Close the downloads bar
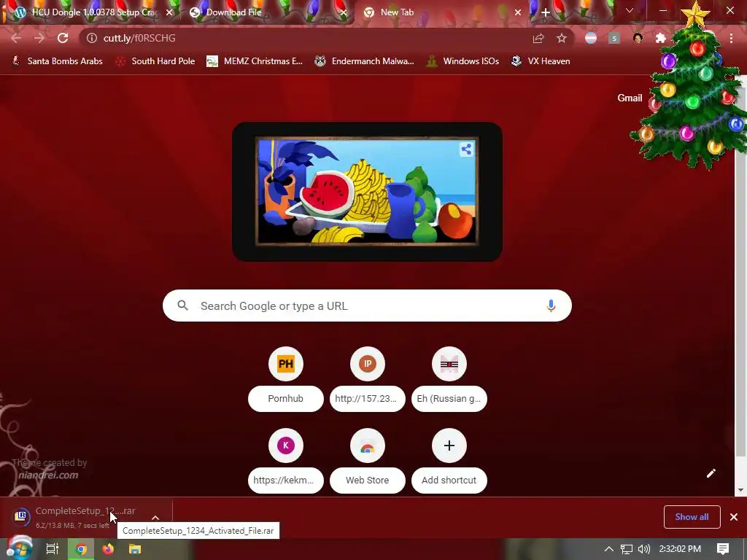The width and height of the screenshot is (747, 560). coord(734,517)
